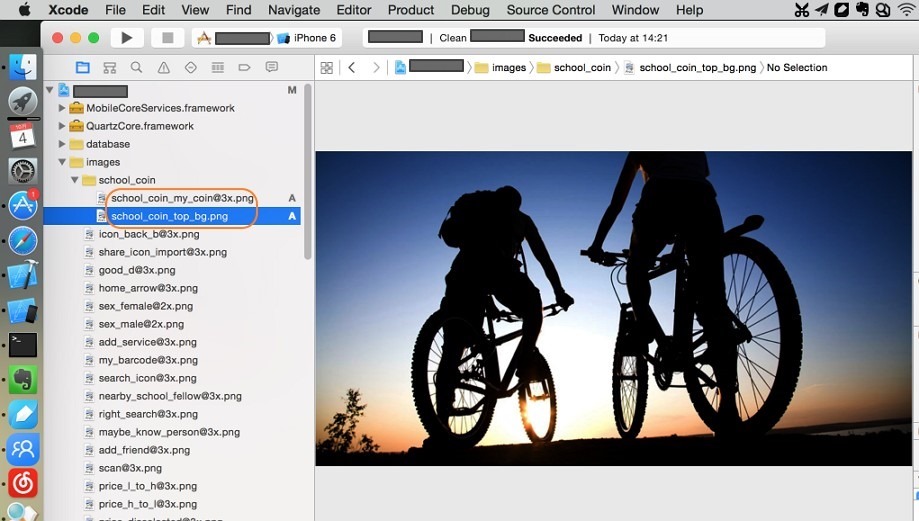Expand the MobileCoreServices.framework item
919x521 pixels.
point(62,108)
